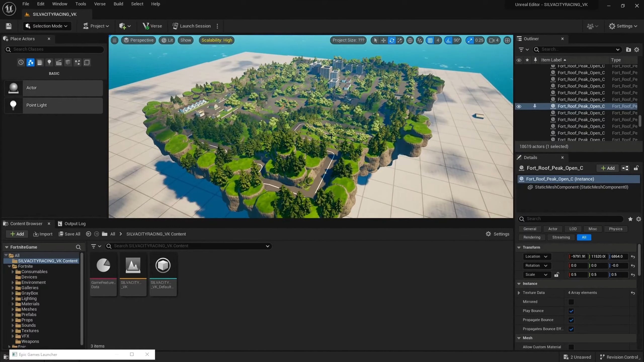Select the Visual Effects category icon
Screen dimensions: 644x362
click(77, 62)
